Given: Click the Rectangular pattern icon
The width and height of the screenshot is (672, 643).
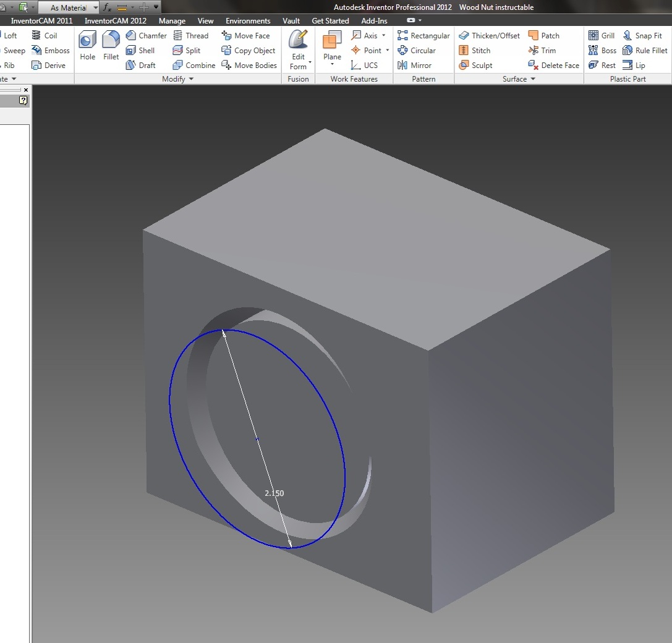Looking at the screenshot, I should [x=402, y=36].
